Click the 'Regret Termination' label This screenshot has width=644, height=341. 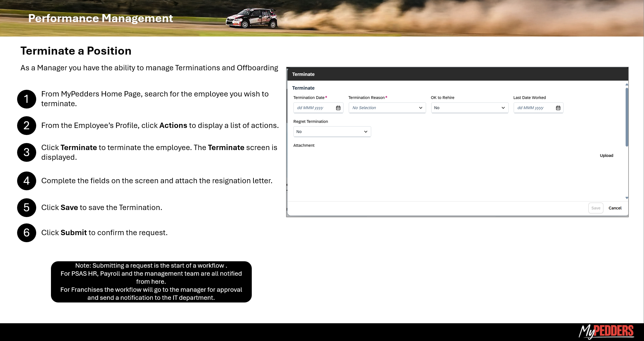(x=310, y=122)
